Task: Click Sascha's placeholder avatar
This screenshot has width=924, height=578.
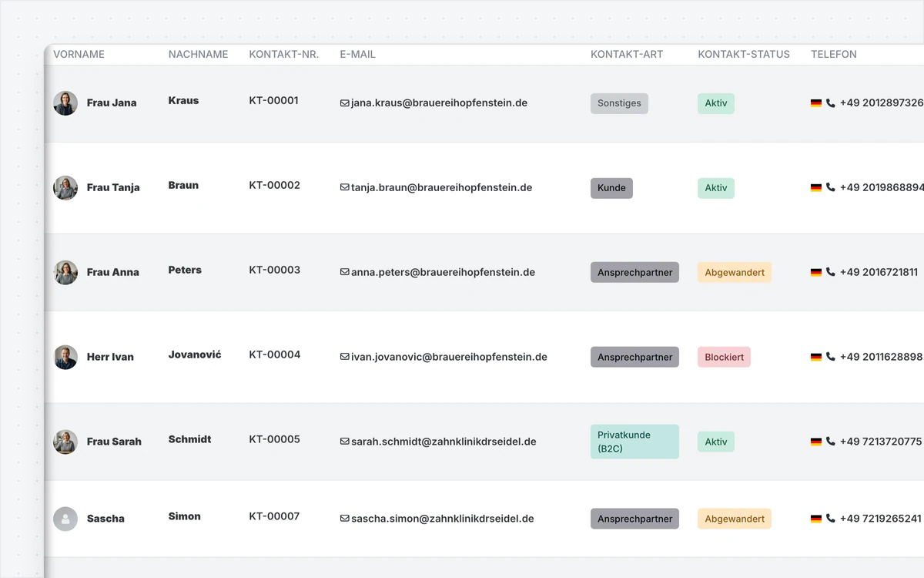Action: click(65, 519)
